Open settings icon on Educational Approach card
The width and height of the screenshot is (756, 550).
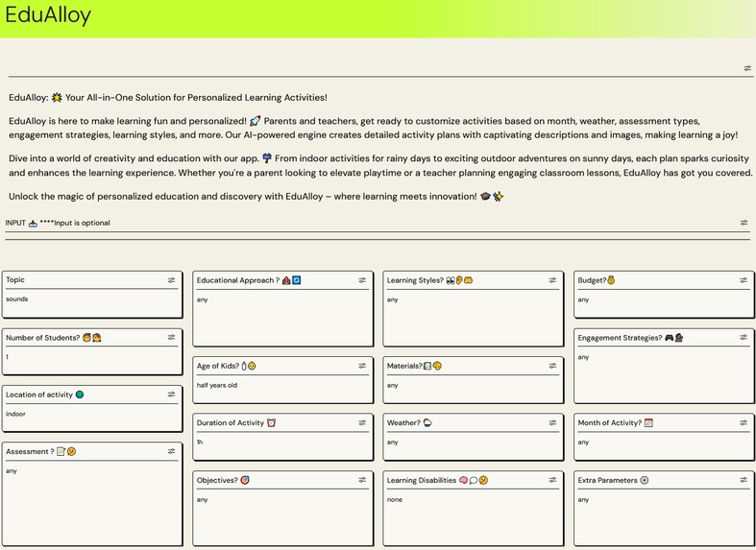(x=362, y=280)
